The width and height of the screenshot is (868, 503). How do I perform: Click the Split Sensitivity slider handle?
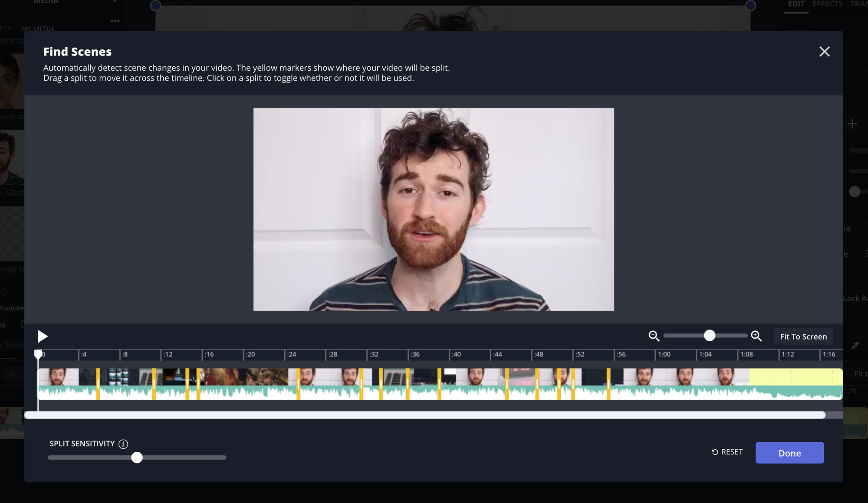pyautogui.click(x=137, y=457)
